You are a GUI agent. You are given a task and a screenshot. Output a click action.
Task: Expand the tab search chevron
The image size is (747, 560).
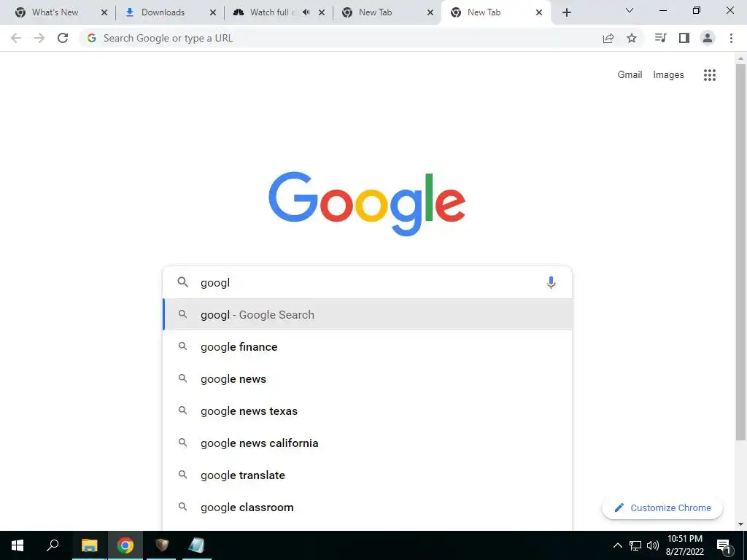pyautogui.click(x=630, y=10)
